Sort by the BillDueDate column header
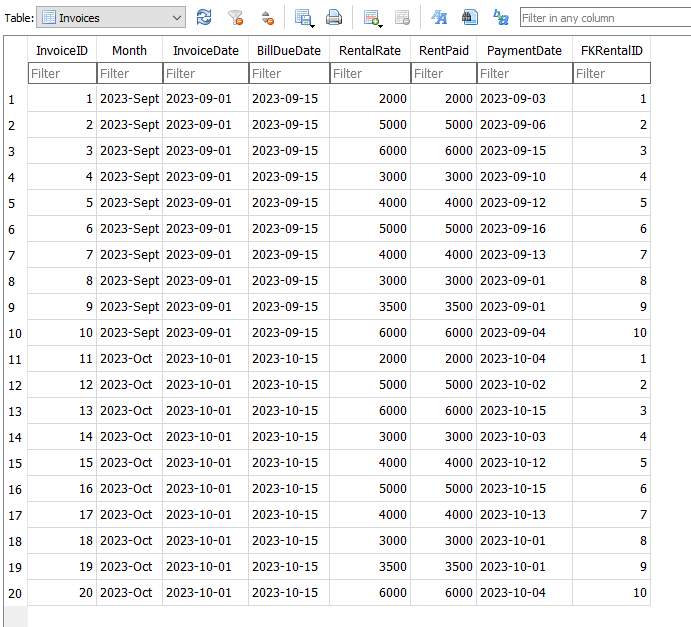691x627 pixels. pyautogui.click(x=289, y=51)
